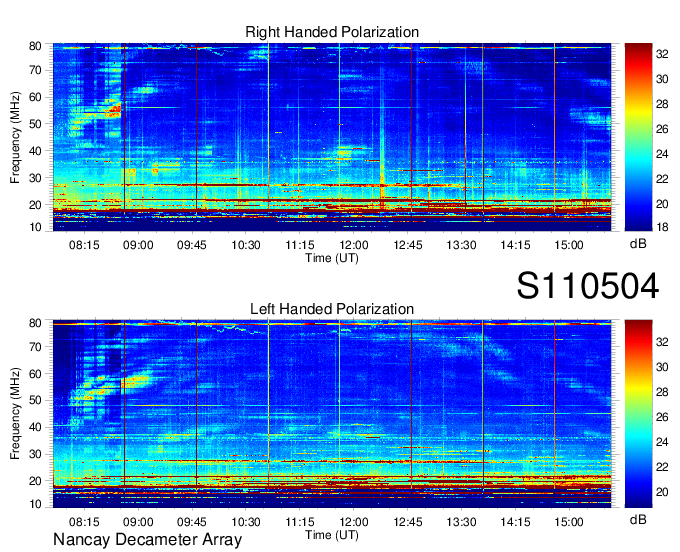Viewport: 680px width, 552px height.
Task: Click 08:15 time tick of Left Handed plot
Action: (x=84, y=522)
